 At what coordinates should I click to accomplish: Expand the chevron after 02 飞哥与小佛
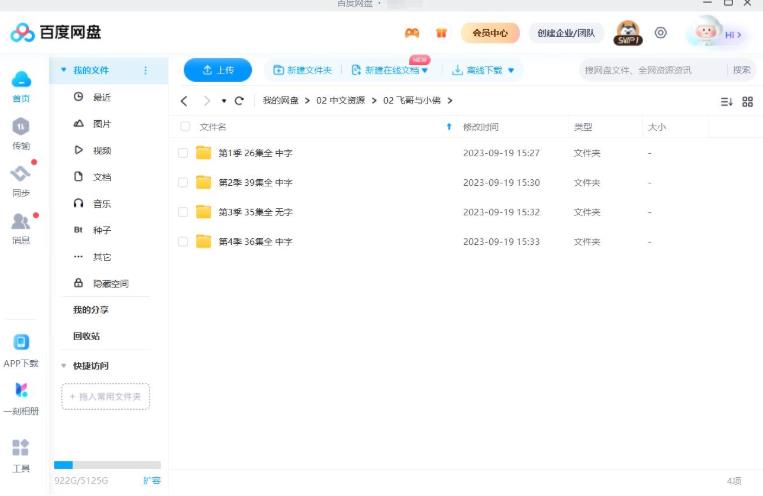pyautogui.click(x=450, y=100)
